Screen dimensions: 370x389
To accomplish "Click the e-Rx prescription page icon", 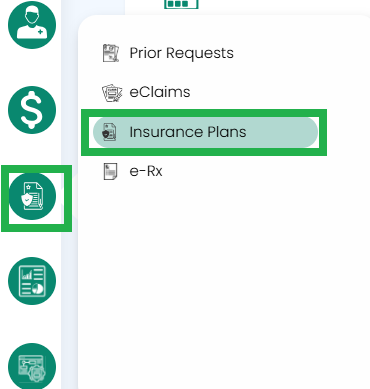I will [x=110, y=171].
